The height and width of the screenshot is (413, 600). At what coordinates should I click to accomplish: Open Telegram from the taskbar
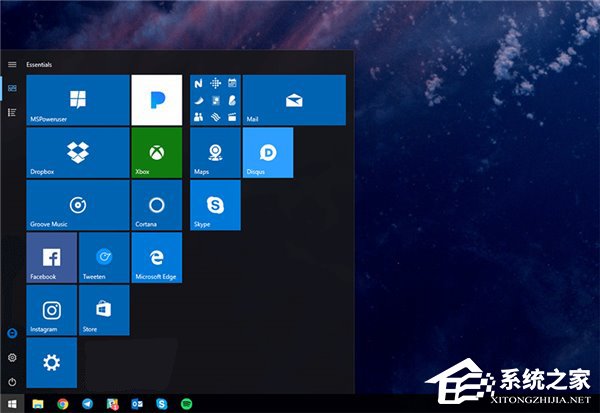(88, 404)
